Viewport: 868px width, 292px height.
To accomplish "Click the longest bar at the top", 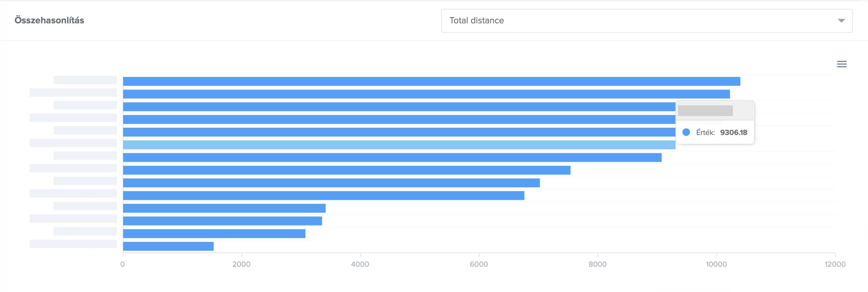I will click(431, 81).
